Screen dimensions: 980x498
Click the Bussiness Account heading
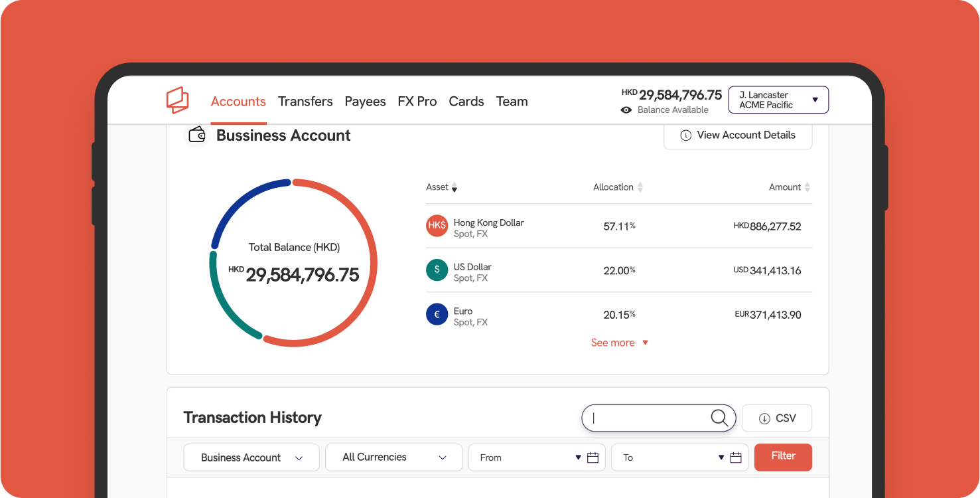coord(283,135)
